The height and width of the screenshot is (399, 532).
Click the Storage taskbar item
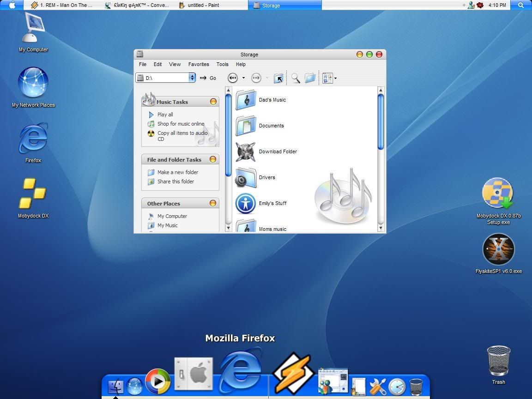284,5
